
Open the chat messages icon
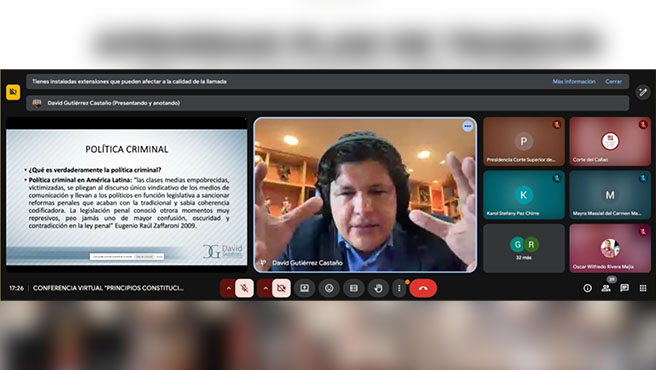624,288
